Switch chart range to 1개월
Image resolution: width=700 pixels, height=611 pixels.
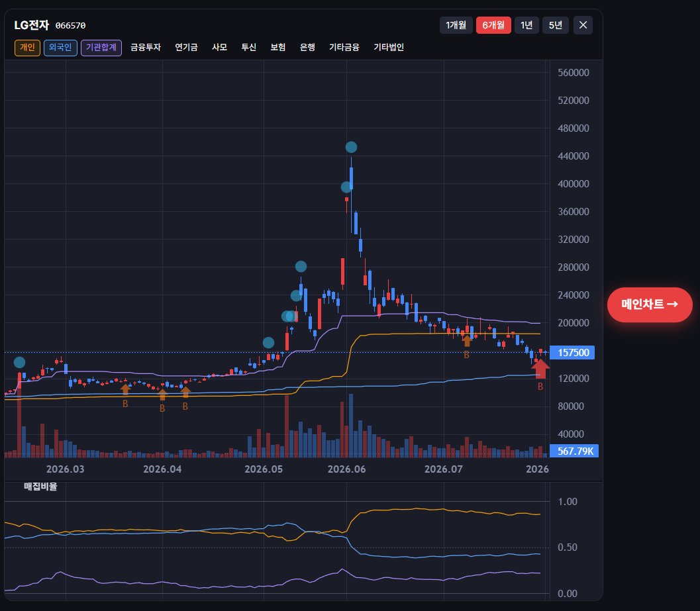pos(456,25)
